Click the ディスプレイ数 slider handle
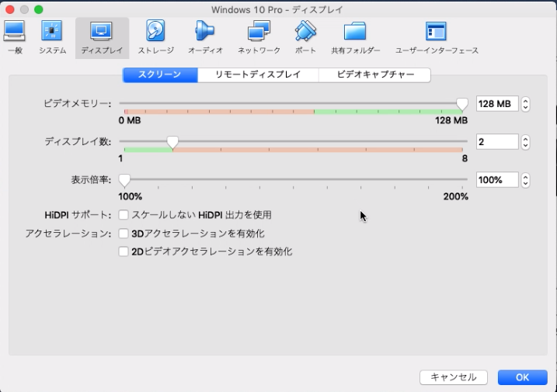The height and width of the screenshot is (392, 557). point(172,142)
